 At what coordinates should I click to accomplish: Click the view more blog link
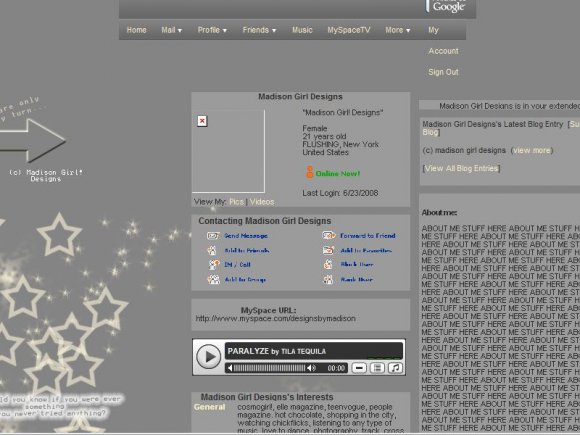[532, 151]
